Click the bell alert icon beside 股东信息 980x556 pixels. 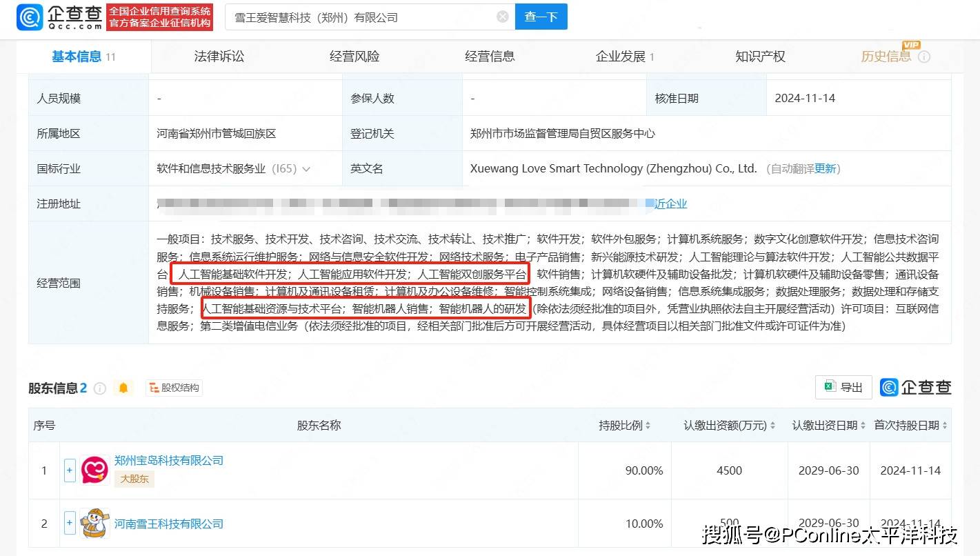123,388
